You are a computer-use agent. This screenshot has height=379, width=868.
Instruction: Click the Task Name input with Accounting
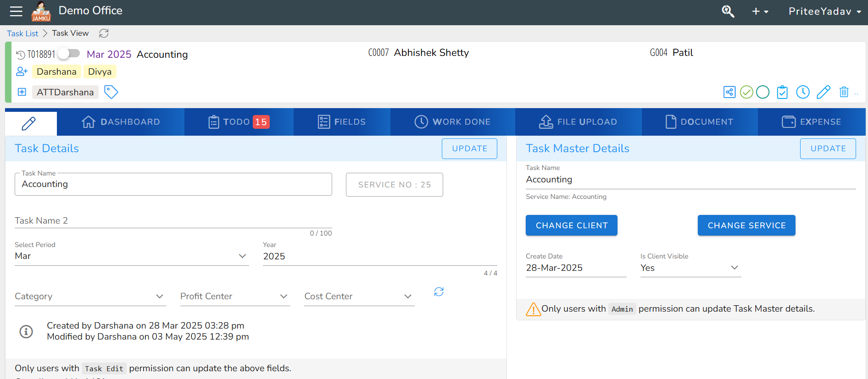173,184
